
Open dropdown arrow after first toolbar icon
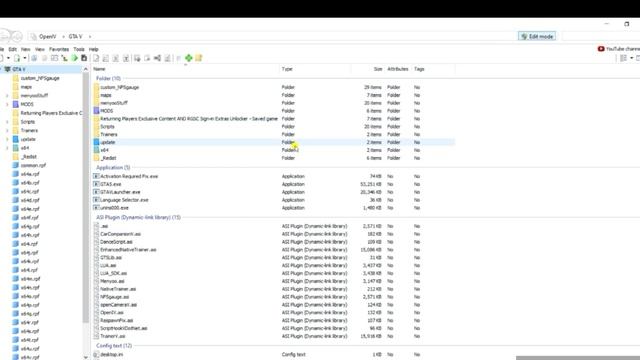click(8, 58)
